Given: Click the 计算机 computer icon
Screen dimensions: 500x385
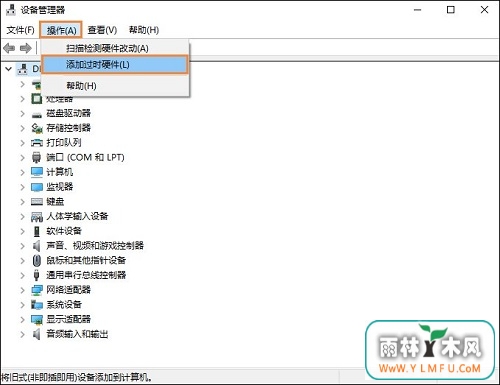Looking at the screenshot, I should pos(37,172).
